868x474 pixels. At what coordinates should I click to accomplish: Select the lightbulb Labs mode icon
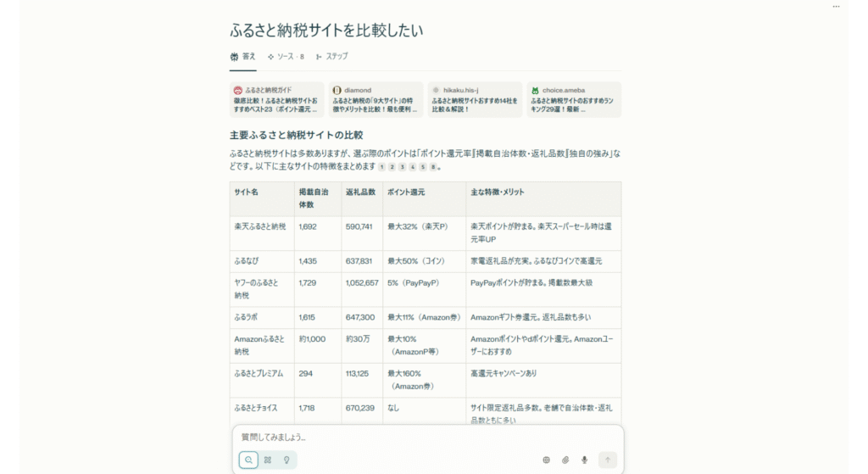(x=287, y=460)
